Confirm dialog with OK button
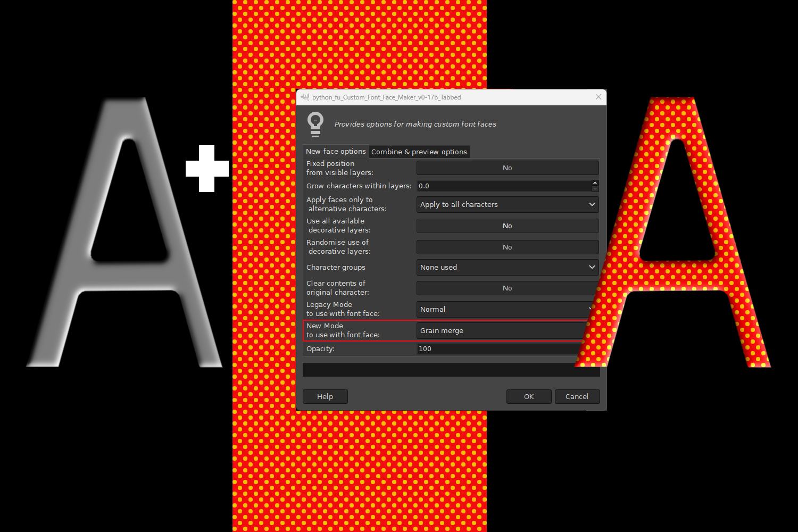 pos(529,397)
